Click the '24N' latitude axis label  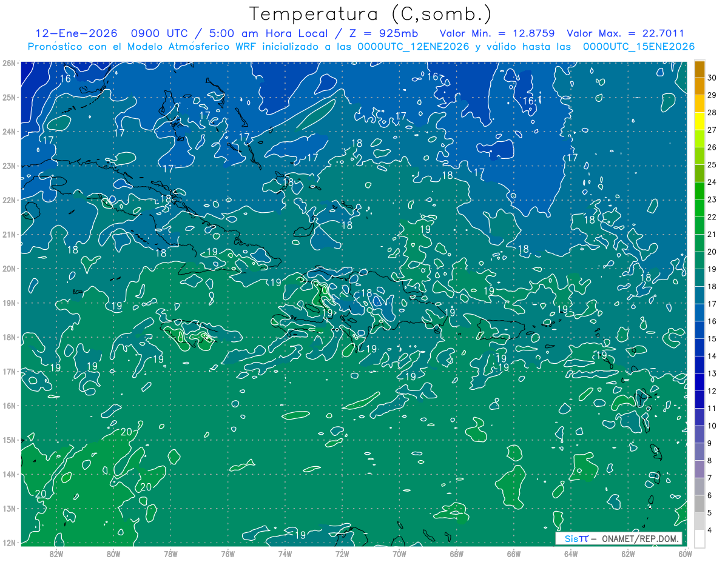tap(8, 132)
